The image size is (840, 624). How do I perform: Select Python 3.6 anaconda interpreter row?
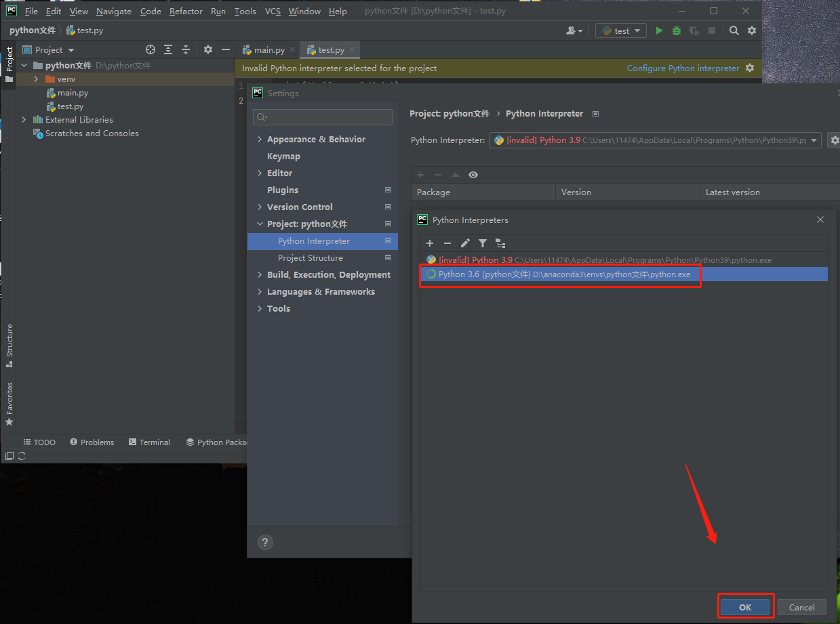point(624,274)
